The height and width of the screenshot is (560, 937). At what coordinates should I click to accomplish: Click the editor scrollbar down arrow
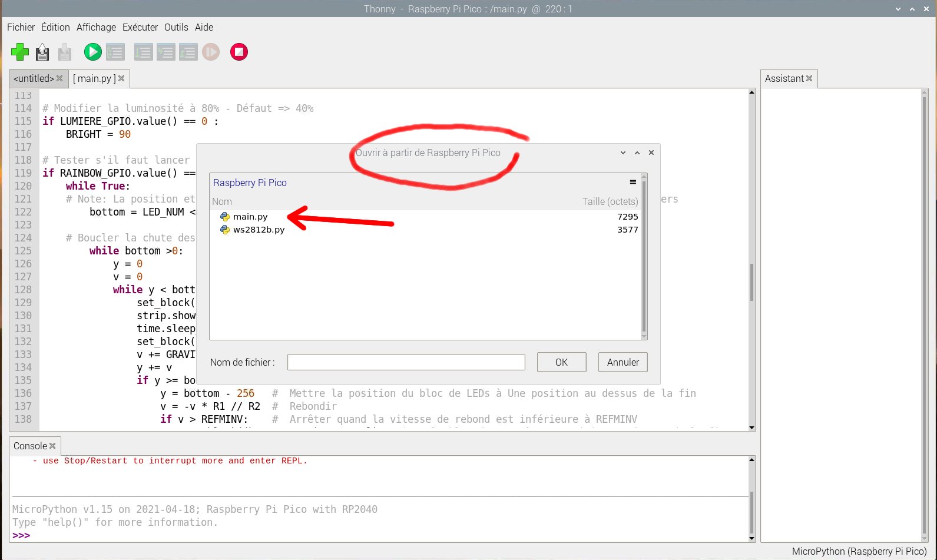pyautogui.click(x=751, y=428)
